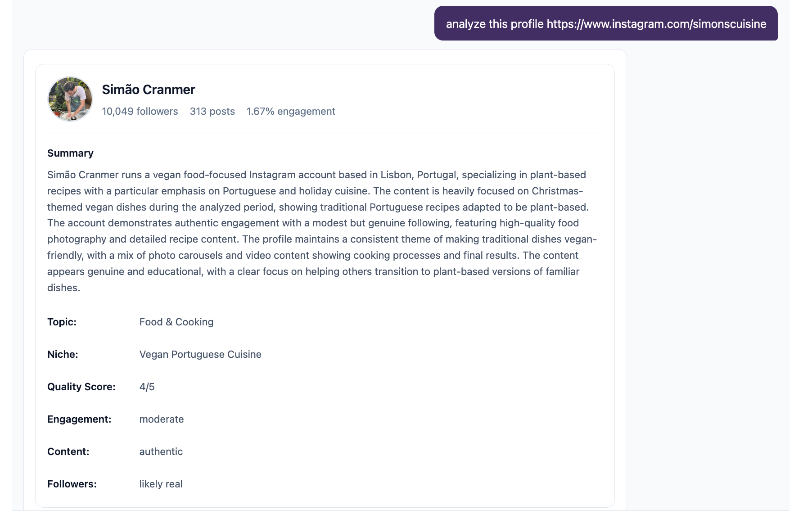The image size is (812, 514).
Task: Click the Content label
Action: pyautogui.click(x=68, y=451)
